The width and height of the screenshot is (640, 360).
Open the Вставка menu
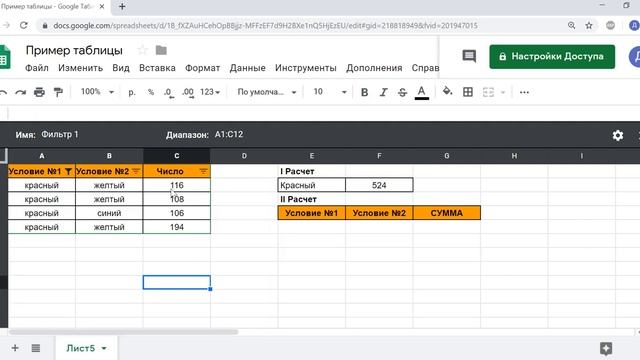click(x=157, y=68)
